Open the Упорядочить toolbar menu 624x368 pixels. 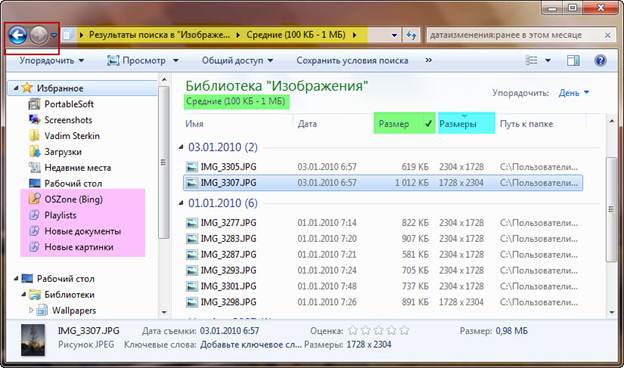click(x=52, y=60)
